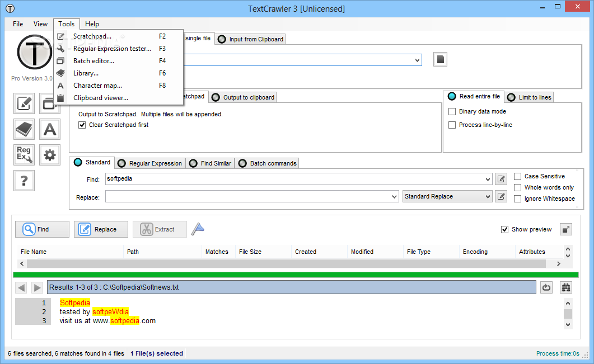The height and width of the screenshot is (364, 594).
Task: Choose Character map from Tools menu
Action: tap(119, 86)
